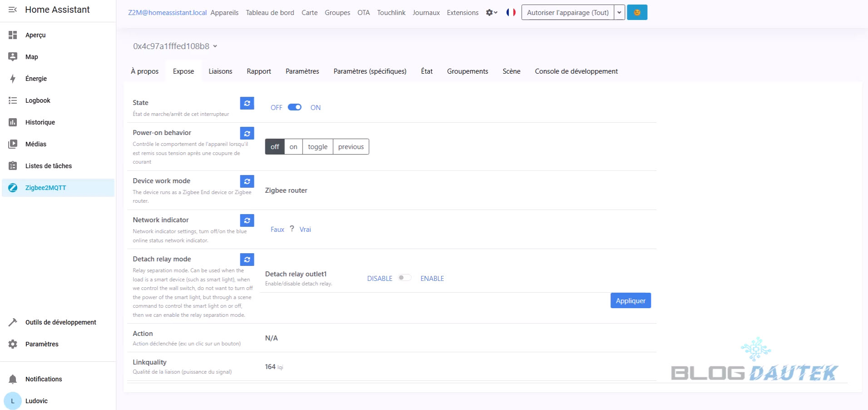Open the Énergie dashboard
Image resolution: width=868 pixels, height=410 pixels.
(36, 79)
